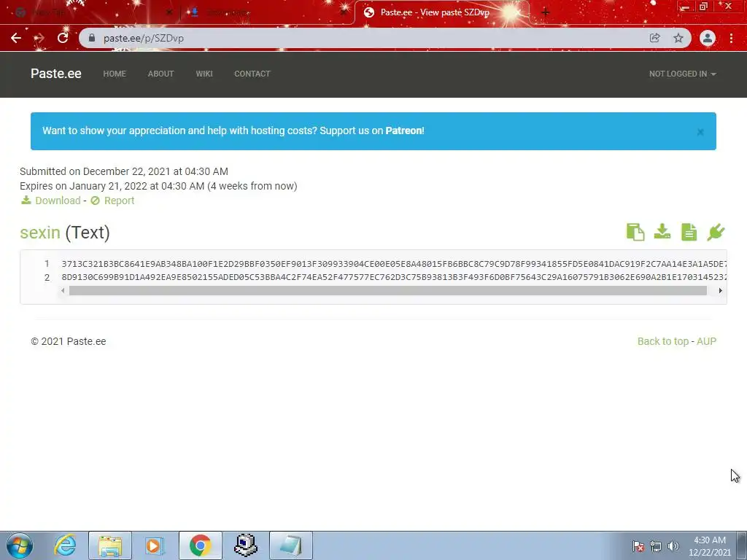Open AUP link in footer
The width and height of the screenshot is (747, 560).
point(706,341)
